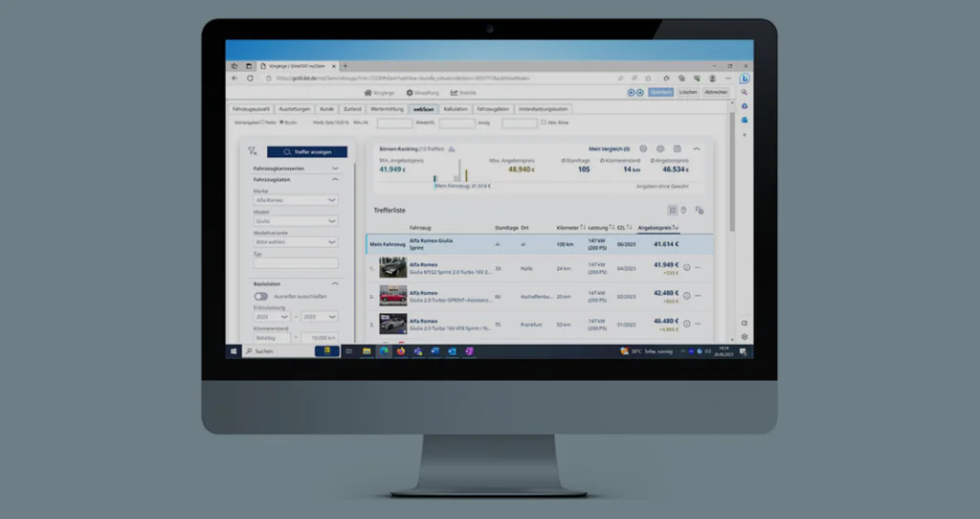Open info icon for the 41.949 € offer
Viewport: 980px width, 519px height.
click(x=686, y=267)
